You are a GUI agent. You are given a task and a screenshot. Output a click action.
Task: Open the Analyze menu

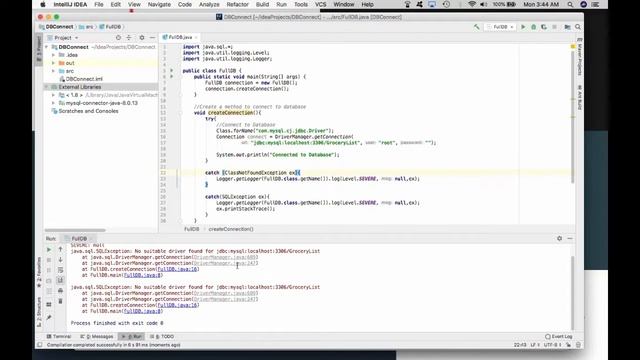209,4
